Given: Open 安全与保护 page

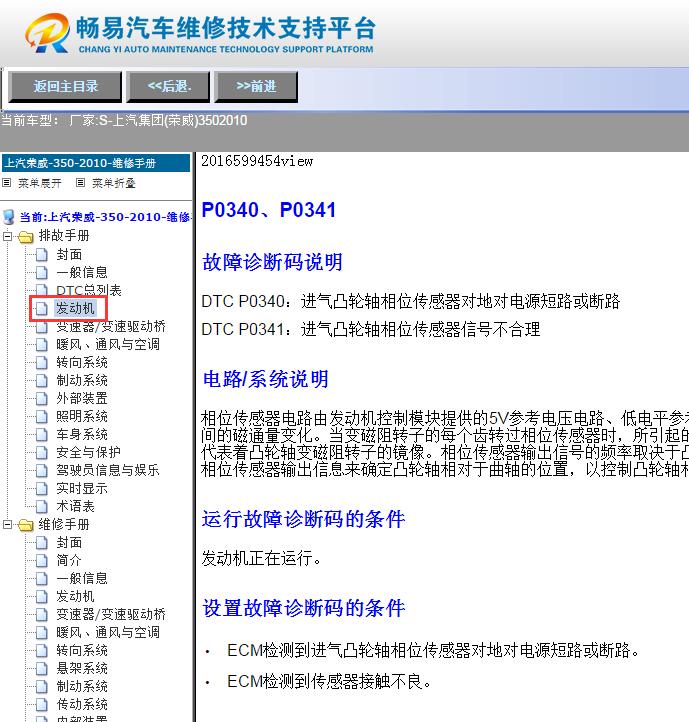Looking at the screenshot, I should click(x=88, y=452).
